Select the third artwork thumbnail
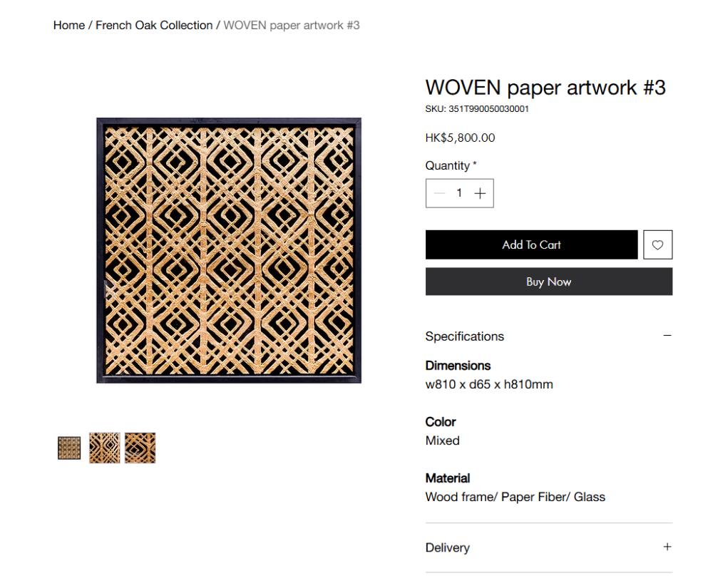 click(x=140, y=448)
